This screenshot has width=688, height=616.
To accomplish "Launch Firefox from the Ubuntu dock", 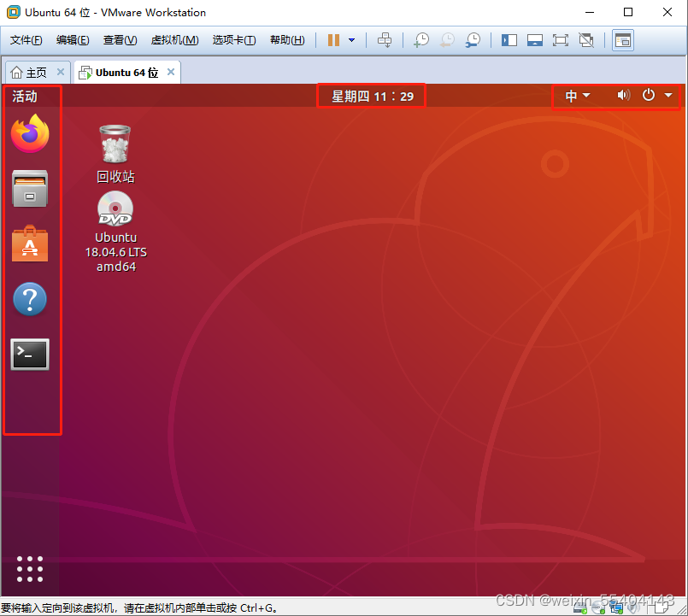I will [30, 135].
